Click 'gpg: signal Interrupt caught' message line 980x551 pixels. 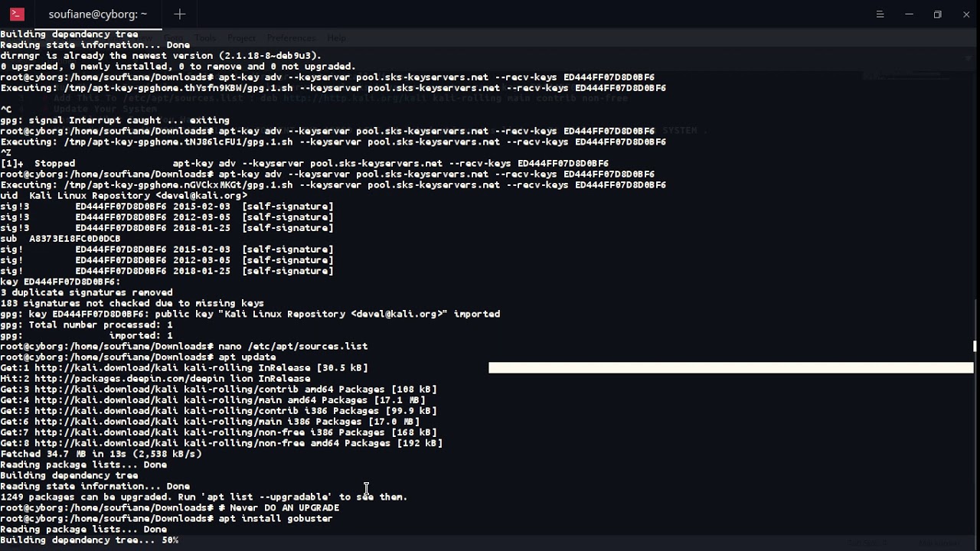[x=115, y=121]
